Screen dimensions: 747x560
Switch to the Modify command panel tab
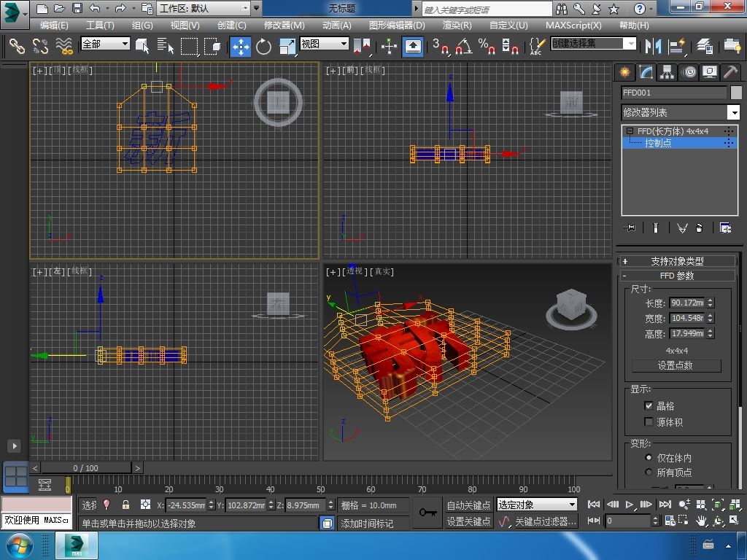646,72
